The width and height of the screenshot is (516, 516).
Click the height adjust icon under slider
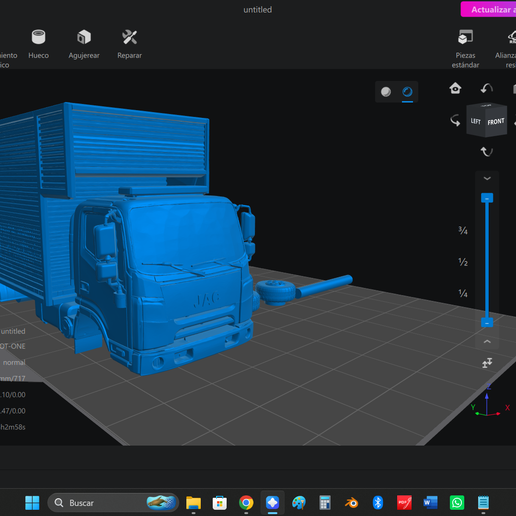(487, 363)
